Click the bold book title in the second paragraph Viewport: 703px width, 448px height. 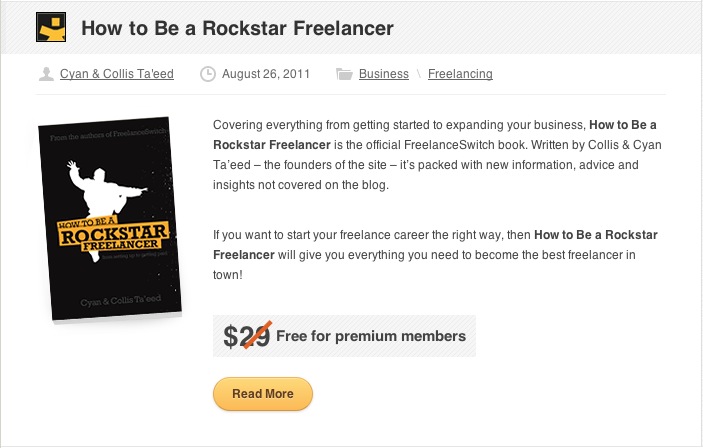tap(435, 245)
